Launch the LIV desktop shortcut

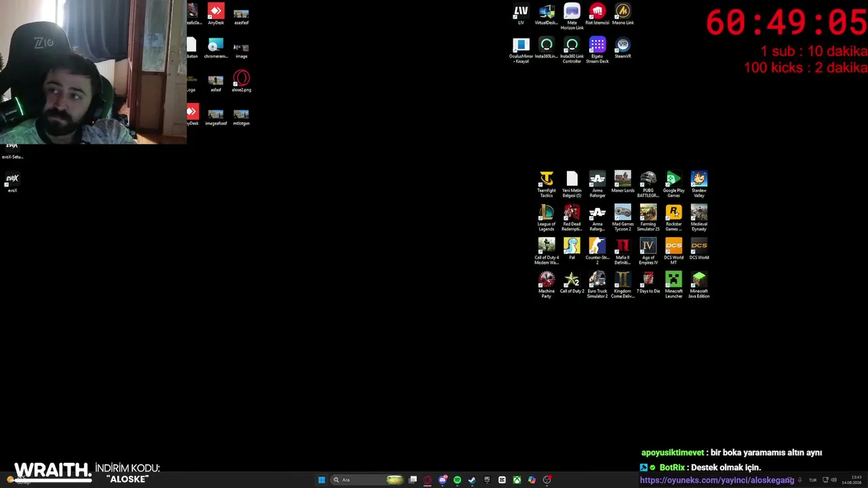[x=521, y=14]
